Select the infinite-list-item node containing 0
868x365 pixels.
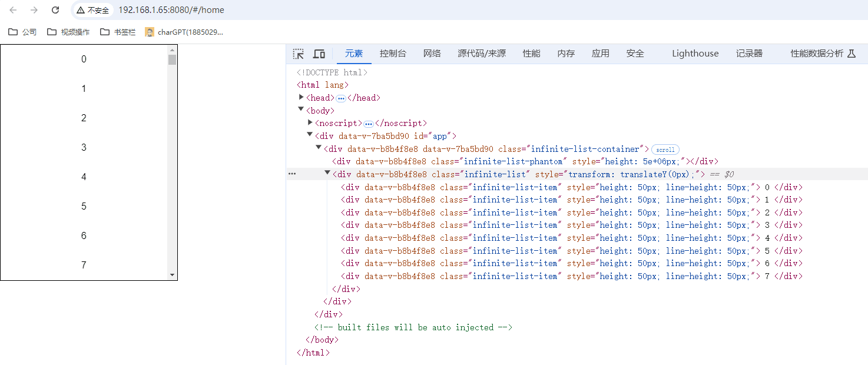pyautogui.click(x=572, y=187)
